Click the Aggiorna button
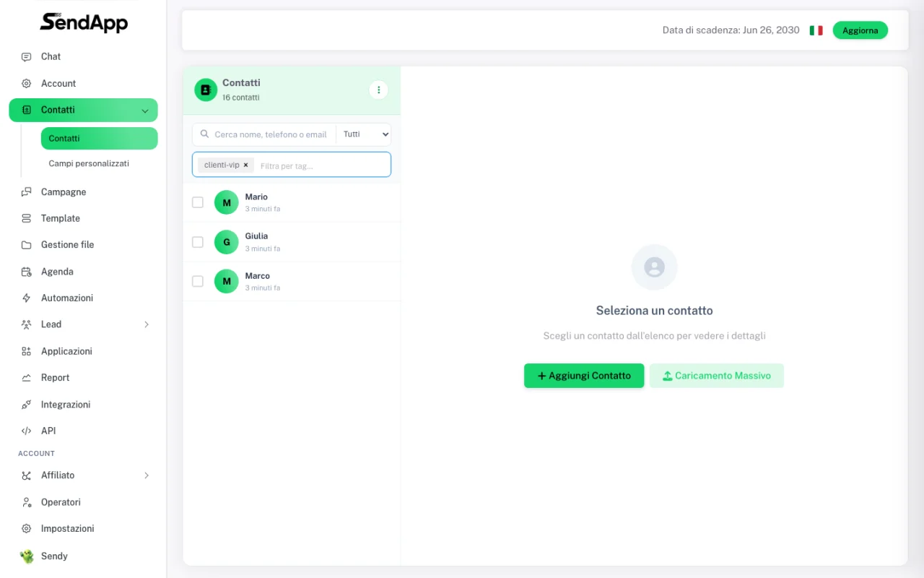The image size is (924, 578). [x=860, y=30]
